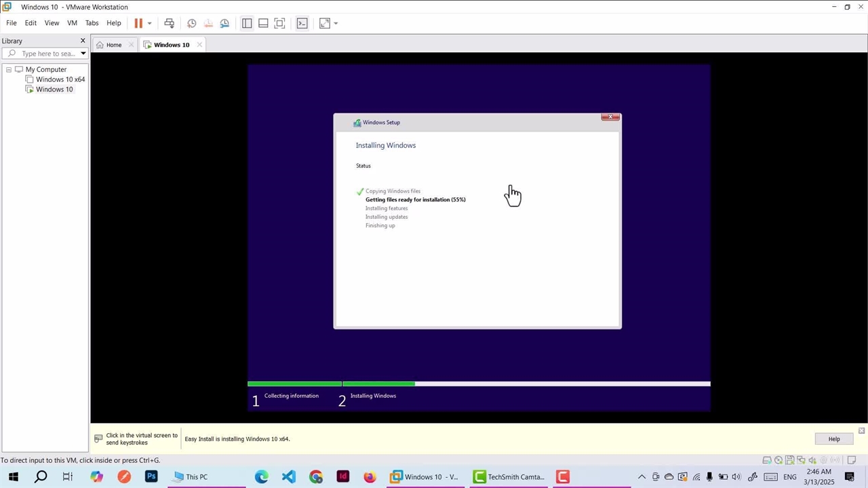Image resolution: width=868 pixels, height=488 pixels.
Task: Toggle the thumbnail bar view
Action: (263, 23)
